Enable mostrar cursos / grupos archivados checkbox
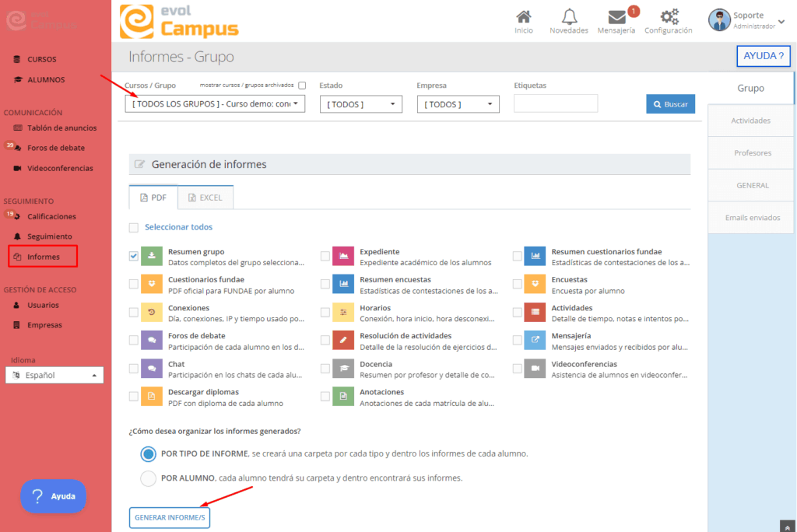This screenshot has height=532, width=797. pyautogui.click(x=302, y=86)
